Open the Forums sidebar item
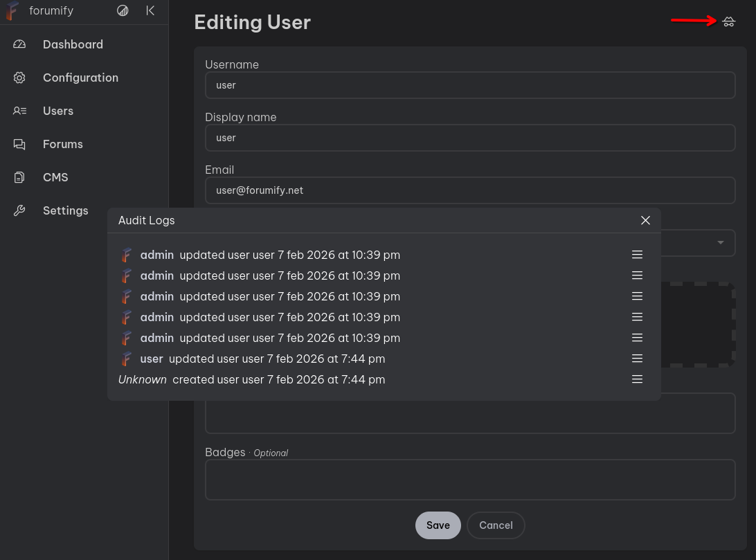 point(62,144)
